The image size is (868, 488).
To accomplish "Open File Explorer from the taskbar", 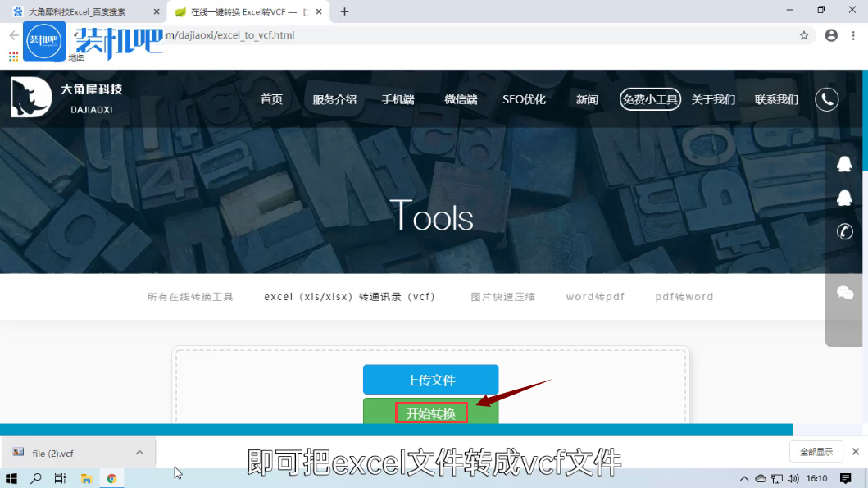I will pyautogui.click(x=86, y=478).
